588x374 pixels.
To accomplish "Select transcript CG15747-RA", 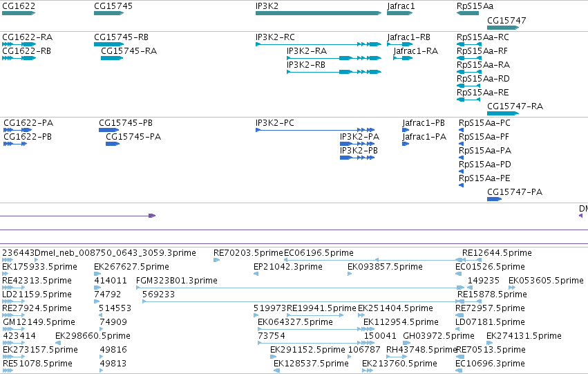I will [x=515, y=106].
